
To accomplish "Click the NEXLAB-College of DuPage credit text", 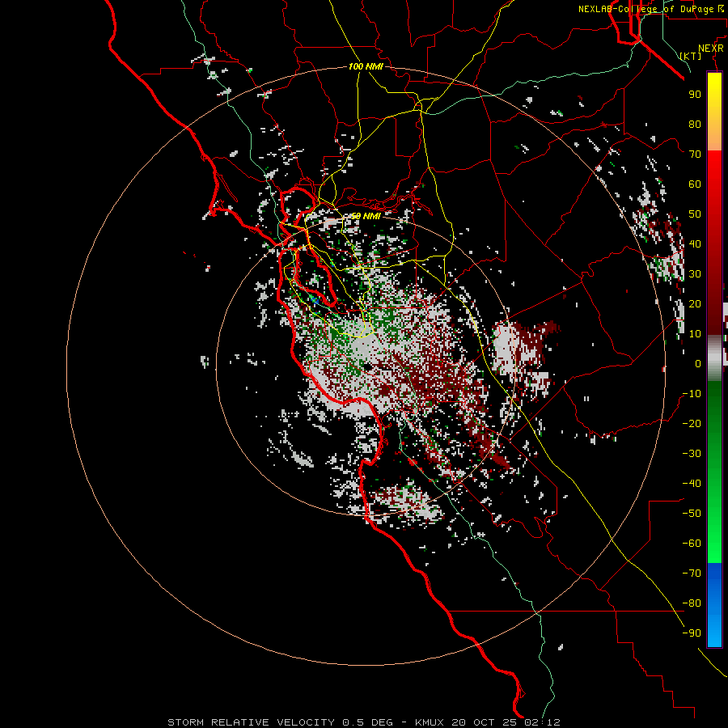I will click(x=650, y=9).
